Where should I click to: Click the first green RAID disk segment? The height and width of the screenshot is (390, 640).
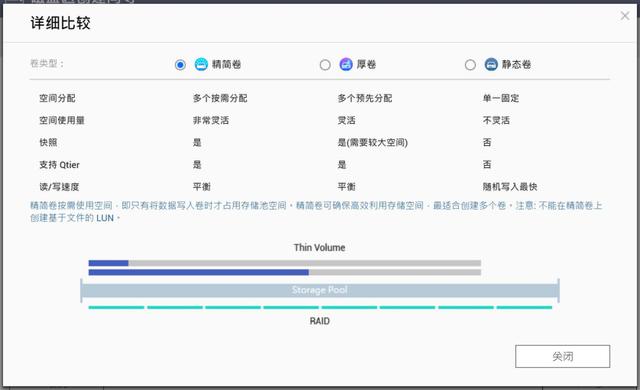(x=116, y=307)
